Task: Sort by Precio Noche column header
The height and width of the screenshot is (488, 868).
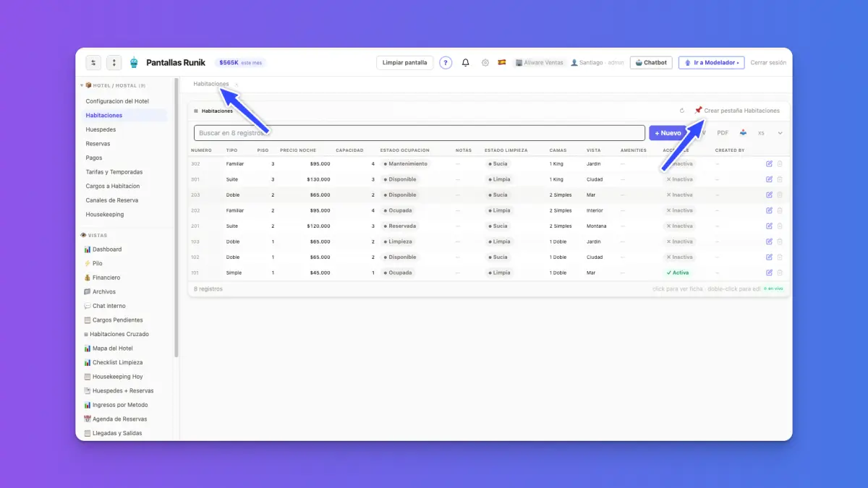Action: 298,150
